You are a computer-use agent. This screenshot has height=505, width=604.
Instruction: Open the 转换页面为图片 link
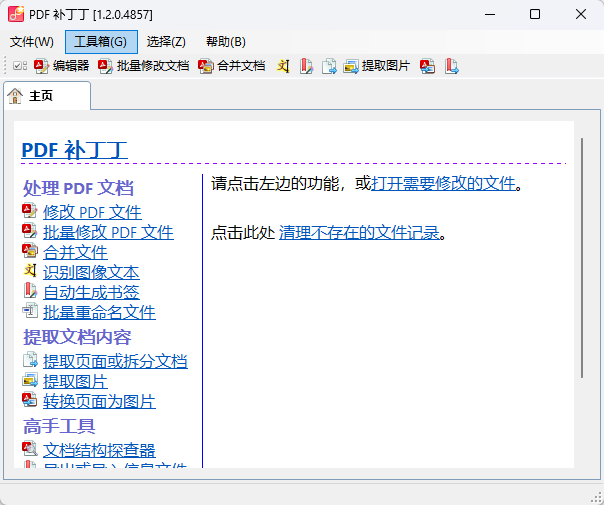point(99,401)
